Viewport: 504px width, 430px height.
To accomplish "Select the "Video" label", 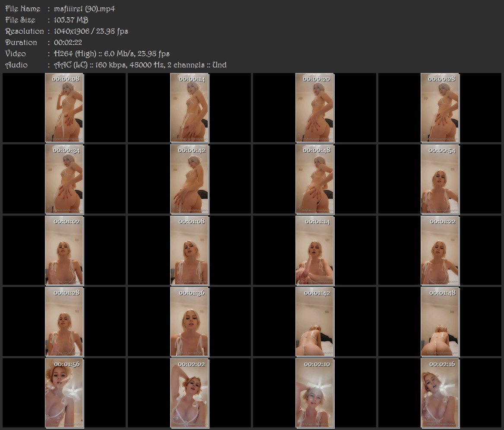I will [x=16, y=54].
